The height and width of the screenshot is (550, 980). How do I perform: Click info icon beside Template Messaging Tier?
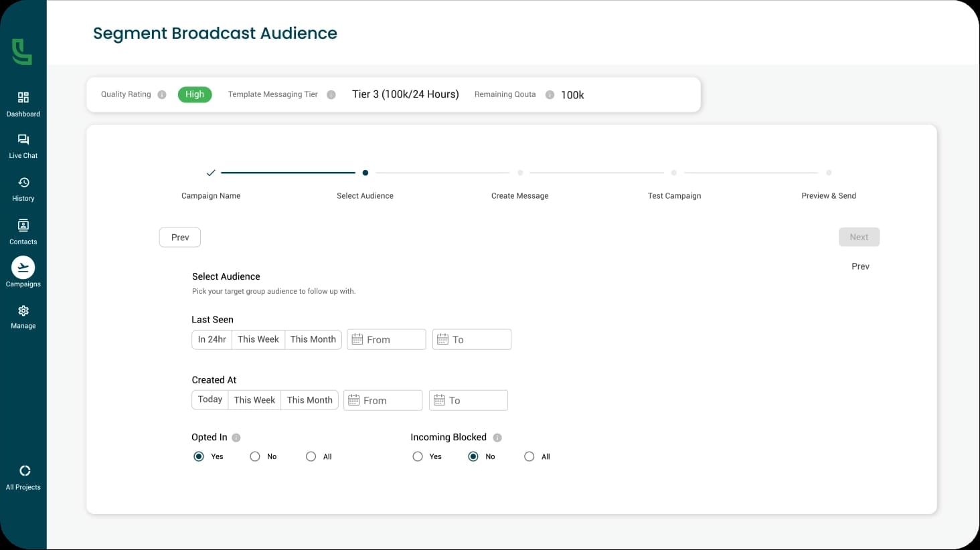click(x=331, y=94)
